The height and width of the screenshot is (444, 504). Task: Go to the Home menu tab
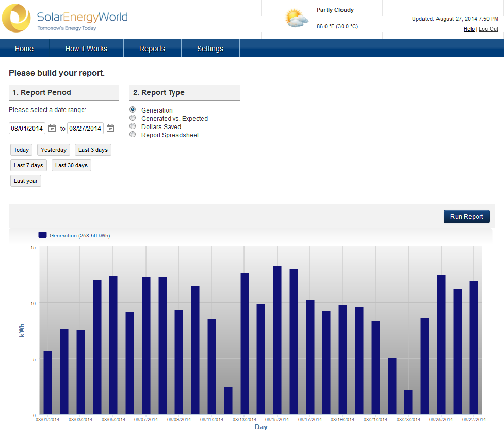point(24,49)
